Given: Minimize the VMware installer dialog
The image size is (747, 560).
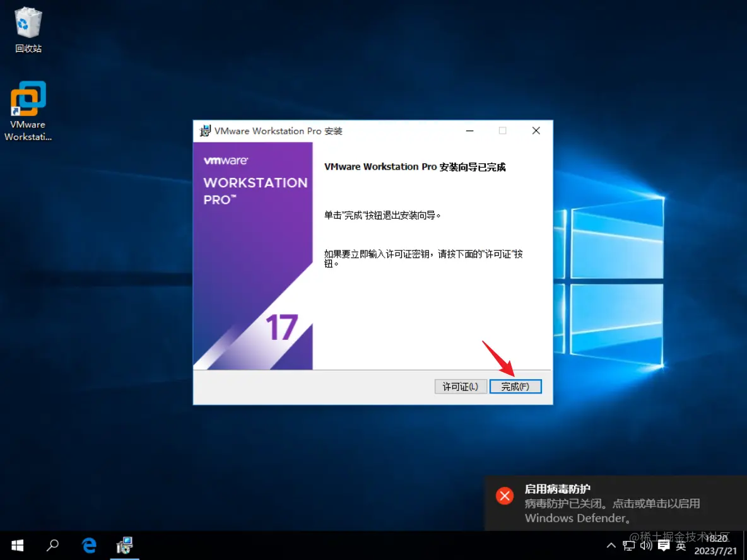Looking at the screenshot, I should point(470,131).
